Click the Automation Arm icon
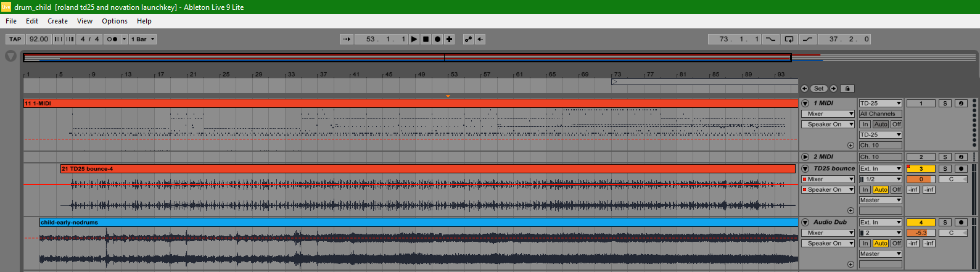This screenshot has height=272, width=980. 468,39
